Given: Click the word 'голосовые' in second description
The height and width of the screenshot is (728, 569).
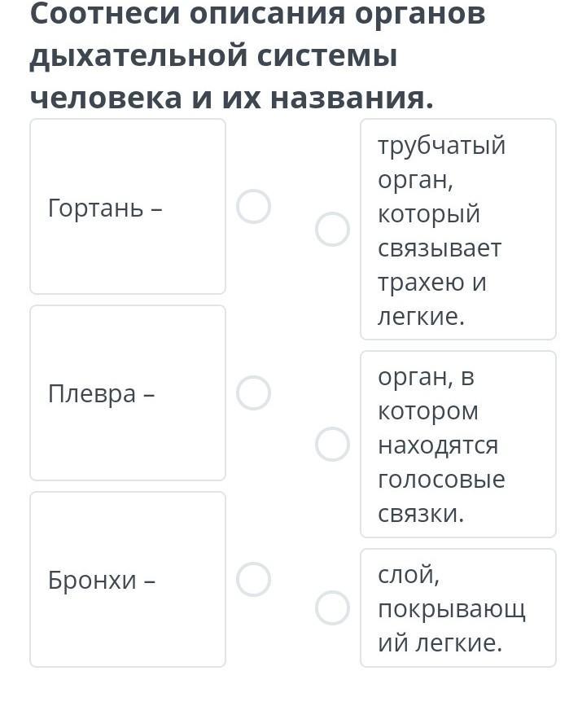Looking at the screenshot, I should pyautogui.click(x=441, y=480).
